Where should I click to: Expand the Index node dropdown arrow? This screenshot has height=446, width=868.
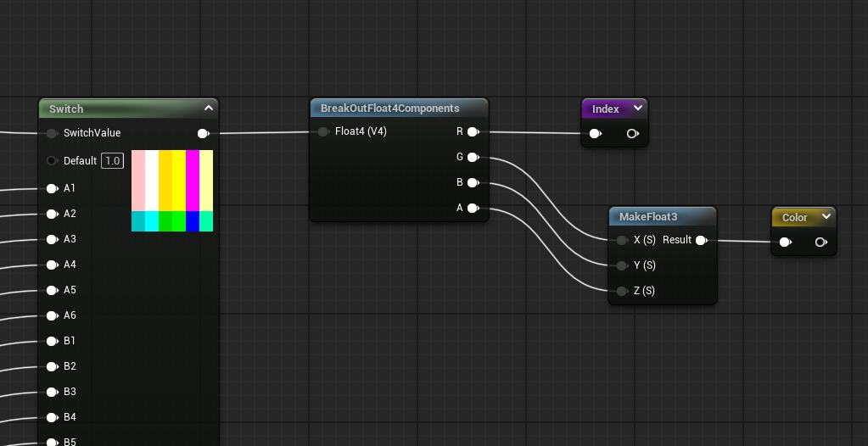click(638, 108)
